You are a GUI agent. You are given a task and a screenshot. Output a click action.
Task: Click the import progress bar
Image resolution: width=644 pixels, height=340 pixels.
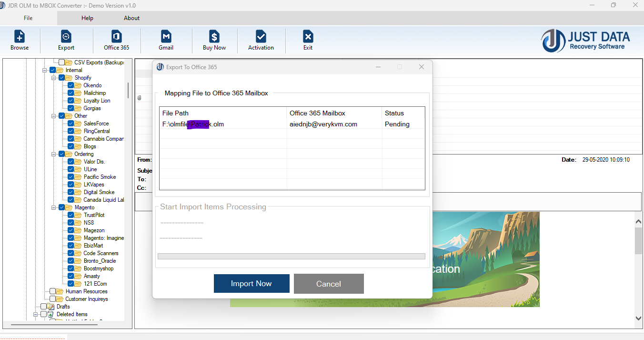(x=292, y=257)
